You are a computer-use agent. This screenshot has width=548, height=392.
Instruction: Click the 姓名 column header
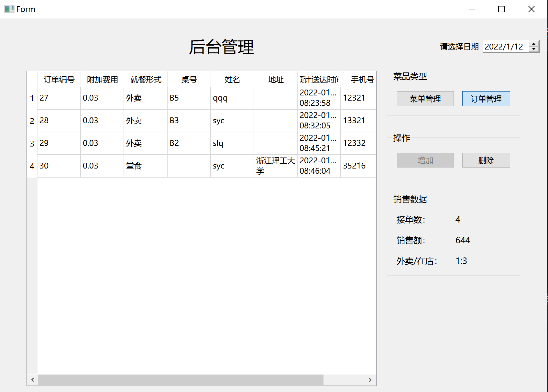click(232, 79)
